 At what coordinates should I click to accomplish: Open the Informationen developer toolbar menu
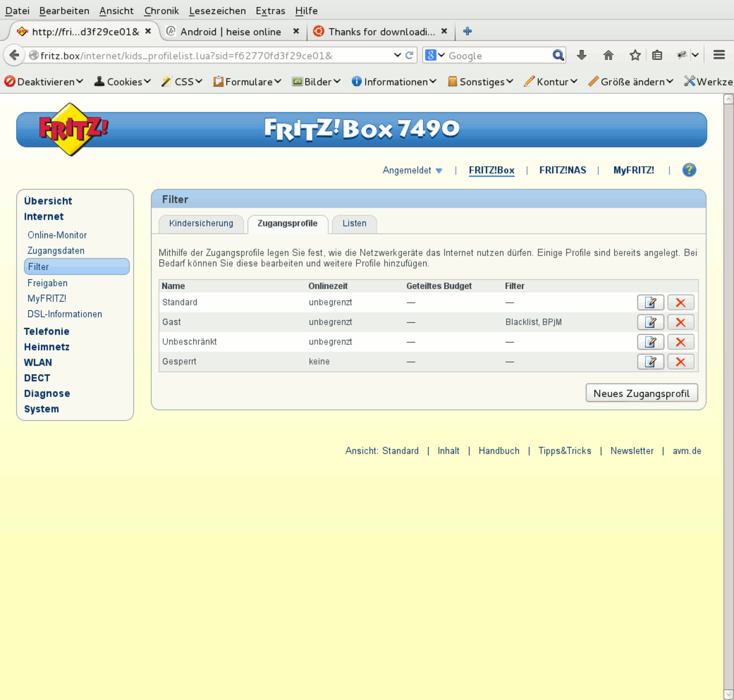pyautogui.click(x=394, y=81)
